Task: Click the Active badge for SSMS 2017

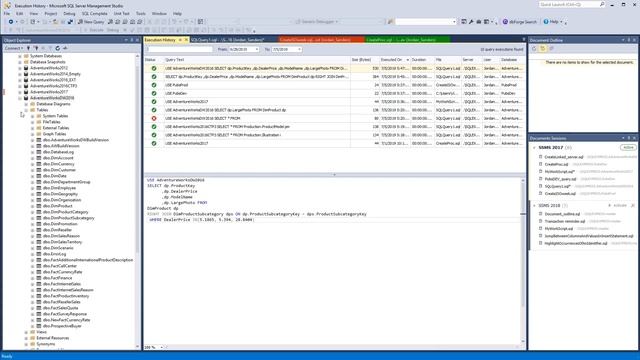Action: click(x=628, y=147)
